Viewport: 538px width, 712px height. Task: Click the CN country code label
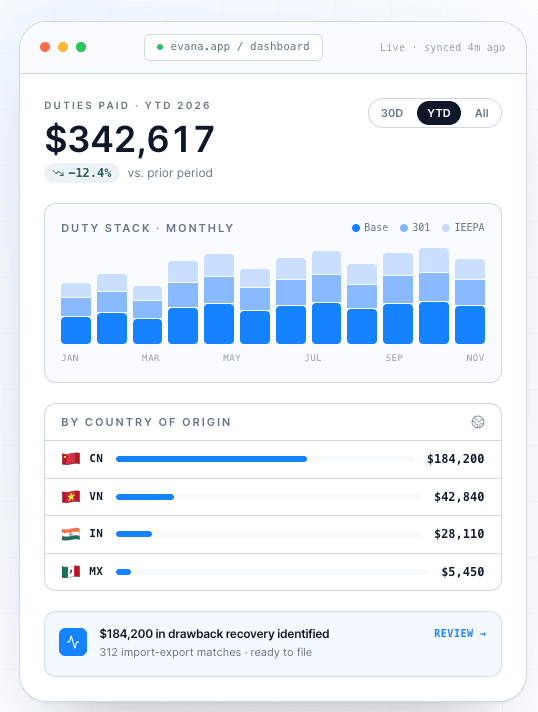[96, 459]
